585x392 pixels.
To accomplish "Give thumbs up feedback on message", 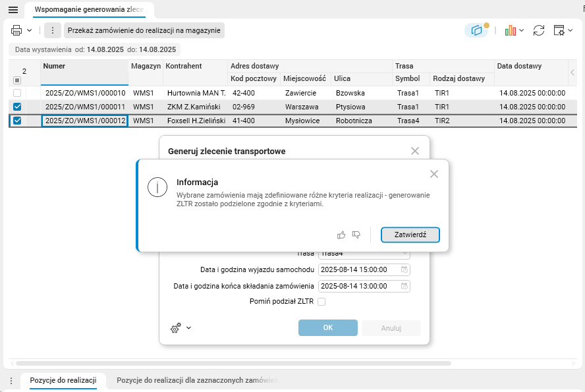I will point(341,235).
